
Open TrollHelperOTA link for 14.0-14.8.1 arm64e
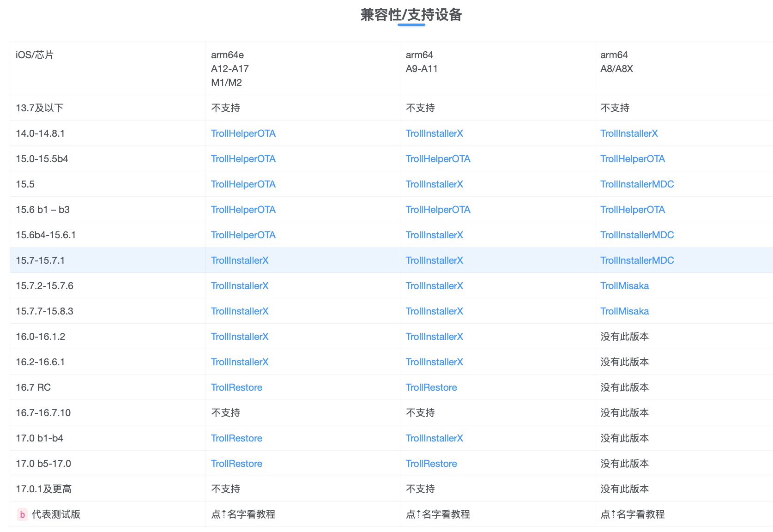click(x=243, y=133)
